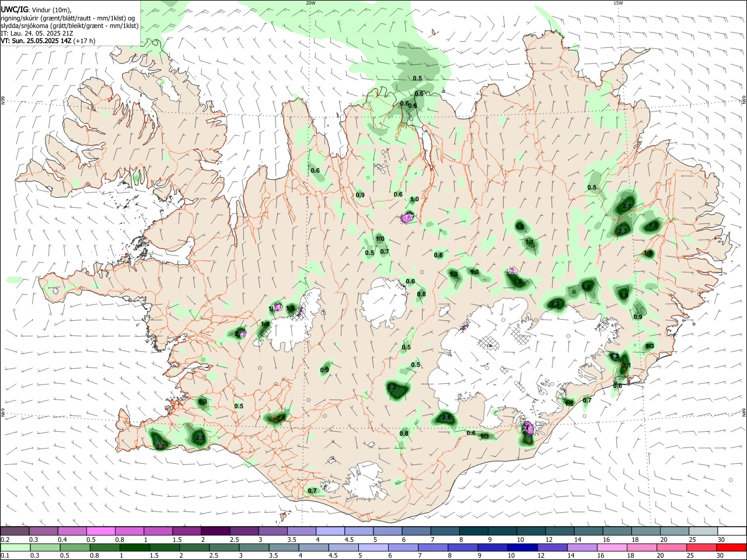Click the '15W' longitude label at top
The width and height of the screenshot is (747, 560).
tap(617, 3)
